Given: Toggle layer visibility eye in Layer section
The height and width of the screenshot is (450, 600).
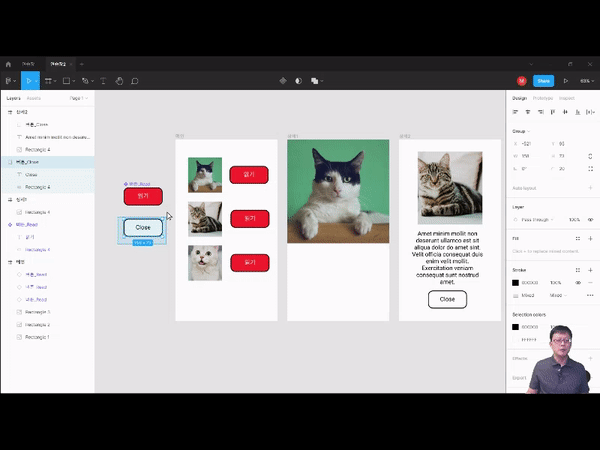Looking at the screenshot, I should [x=590, y=219].
